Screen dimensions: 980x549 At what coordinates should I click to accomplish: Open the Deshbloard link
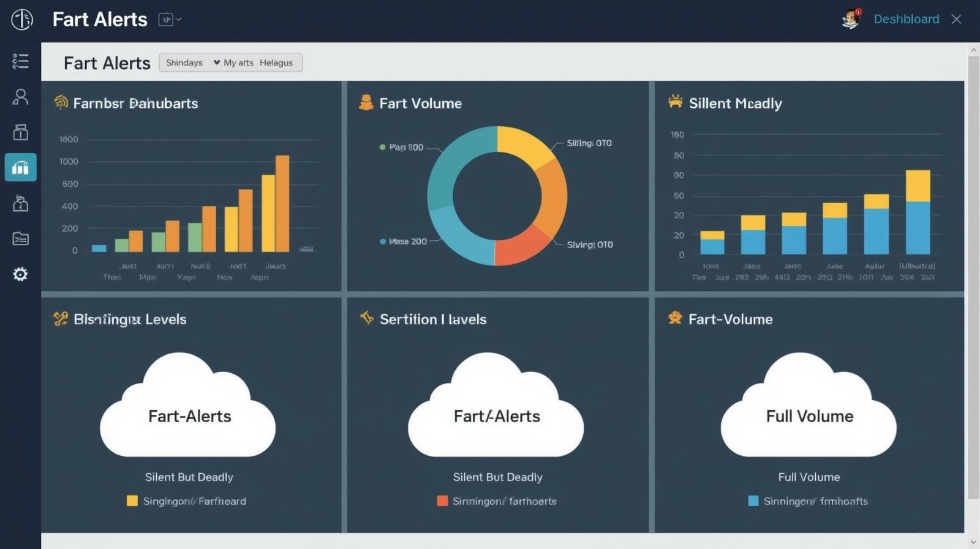906,19
